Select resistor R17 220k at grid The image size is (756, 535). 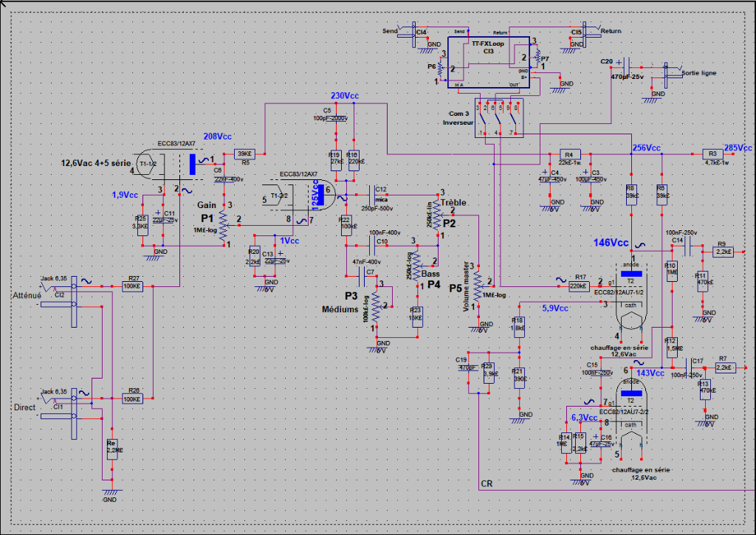[x=579, y=285]
